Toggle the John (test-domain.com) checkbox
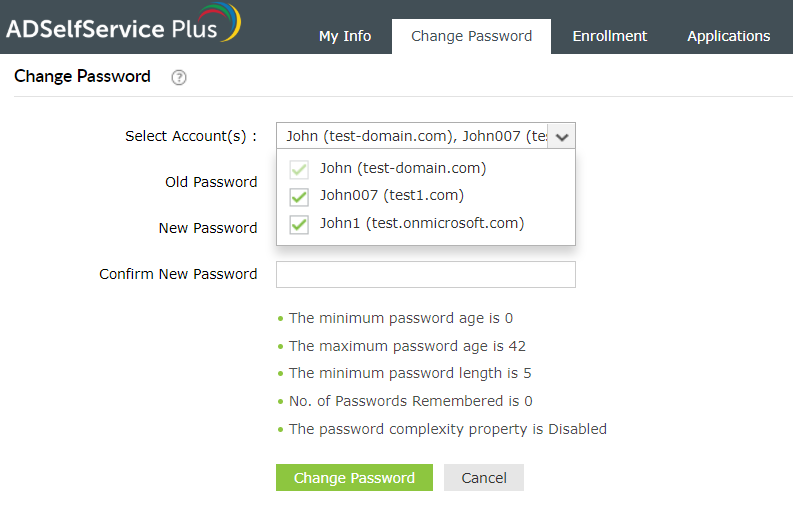The width and height of the screenshot is (793, 507). pos(299,169)
